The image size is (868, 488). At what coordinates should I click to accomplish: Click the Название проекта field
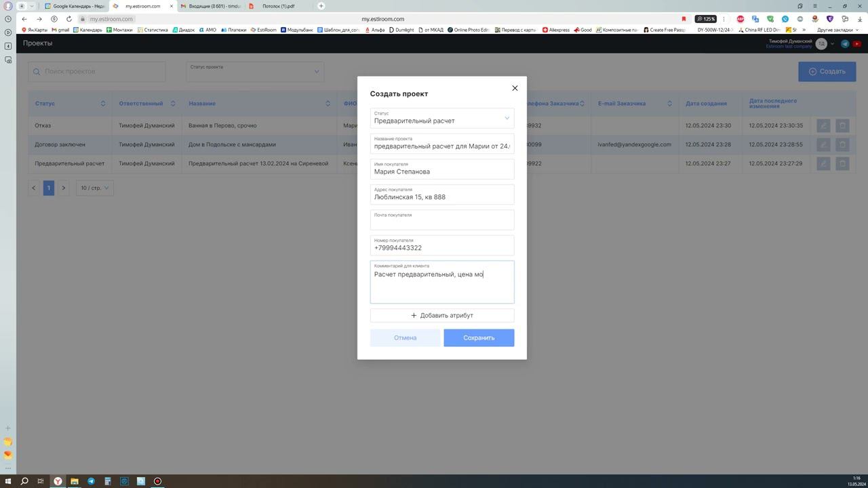pos(442,144)
